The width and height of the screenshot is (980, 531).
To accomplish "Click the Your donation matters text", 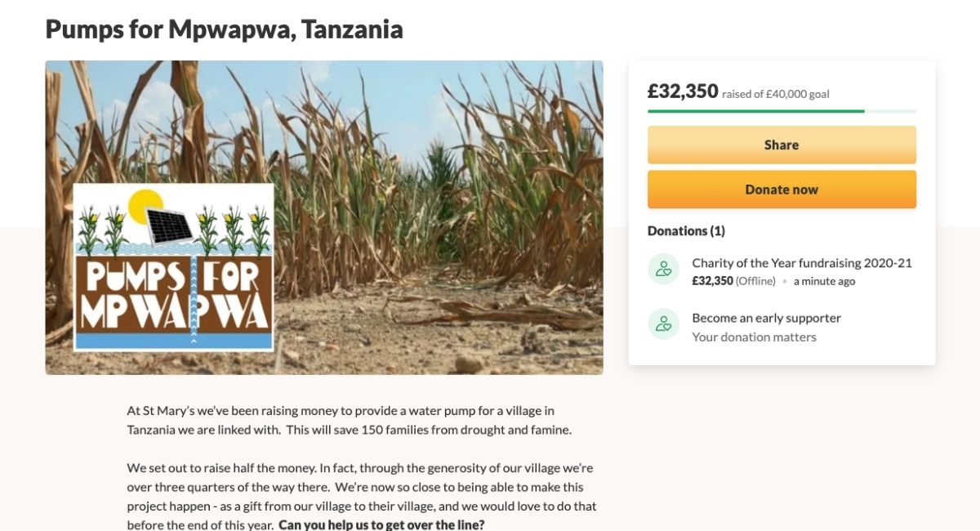I will (754, 337).
